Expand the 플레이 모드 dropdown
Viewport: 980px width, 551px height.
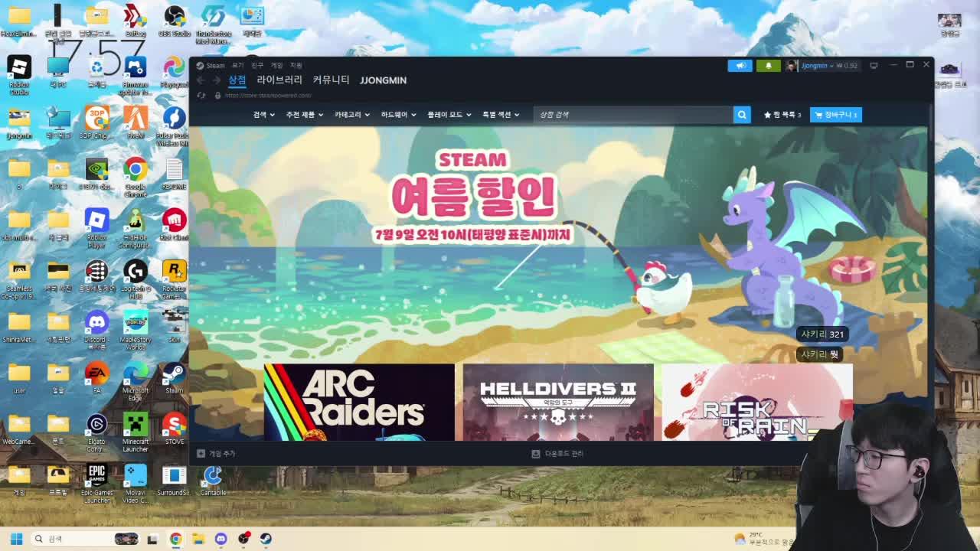pyautogui.click(x=449, y=115)
